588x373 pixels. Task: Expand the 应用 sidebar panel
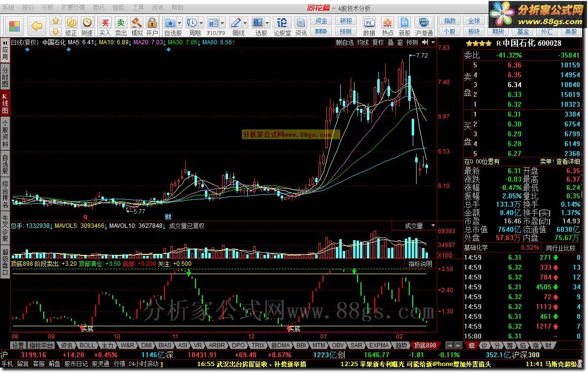(5, 51)
